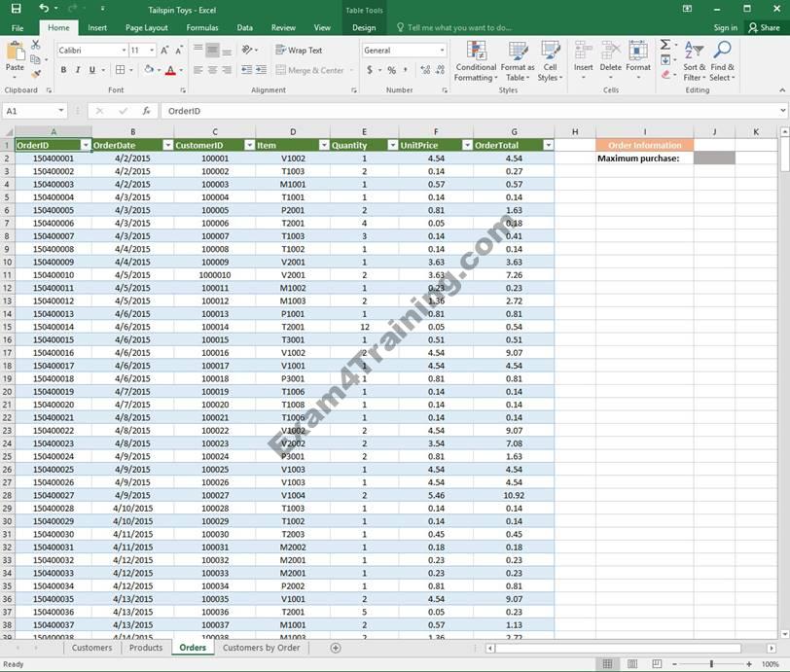Expand the Number Format General dropdown
The height and width of the screenshot is (672, 790).
tap(442, 50)
